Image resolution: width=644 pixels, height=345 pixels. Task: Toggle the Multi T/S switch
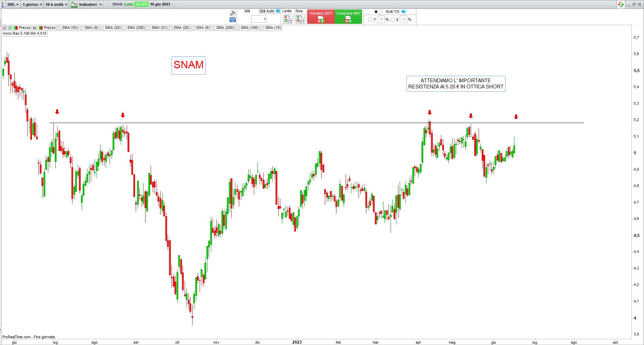pyautogui.click(x=378, y=12)
